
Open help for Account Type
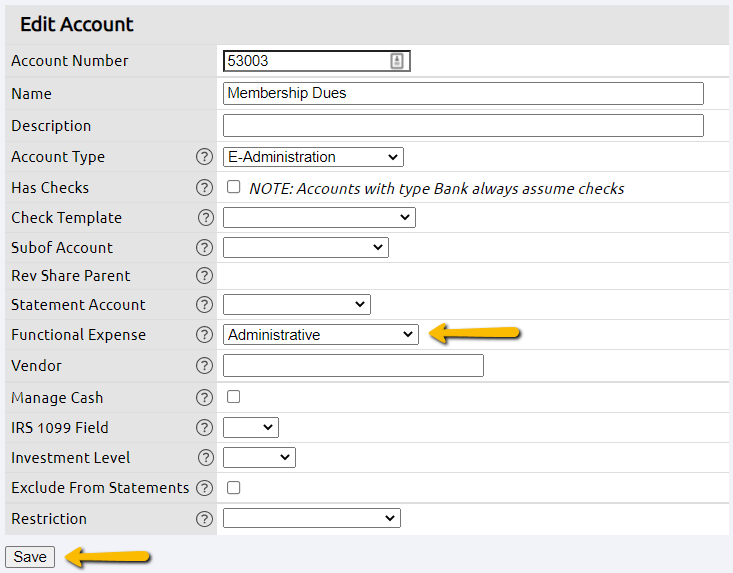tap(204, 157)
